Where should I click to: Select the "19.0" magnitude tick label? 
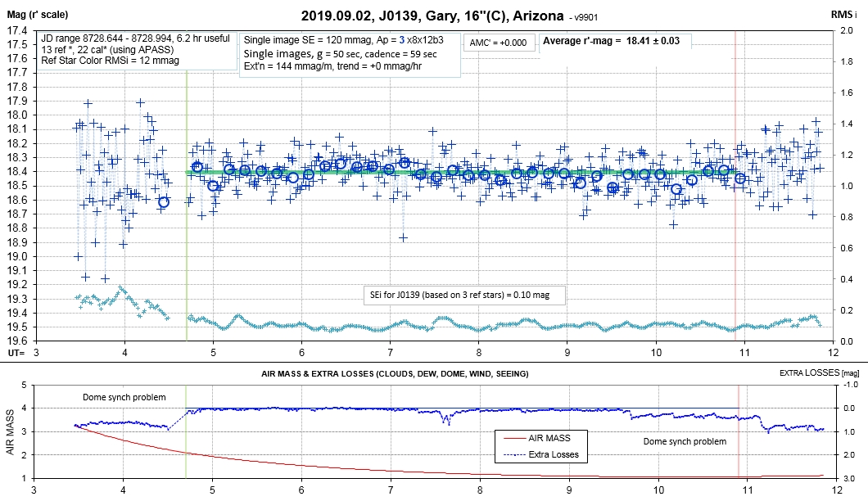tap(16, 256)
